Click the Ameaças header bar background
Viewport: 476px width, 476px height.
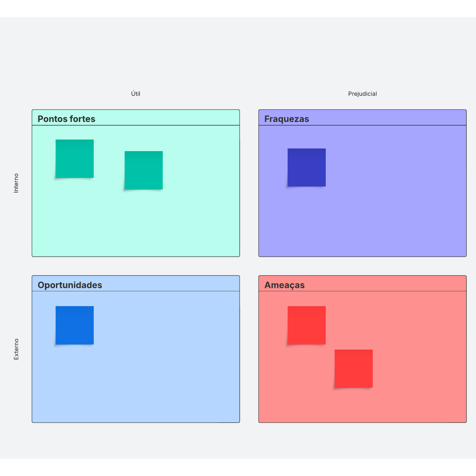point(387,284)
